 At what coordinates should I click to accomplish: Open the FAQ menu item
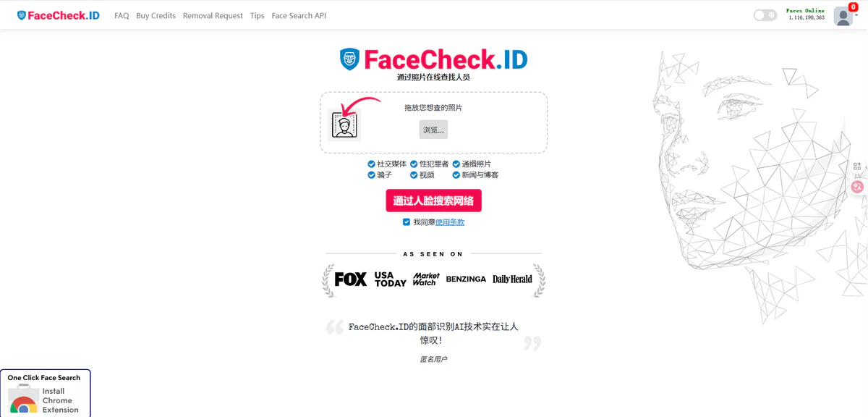click(122, 16)
